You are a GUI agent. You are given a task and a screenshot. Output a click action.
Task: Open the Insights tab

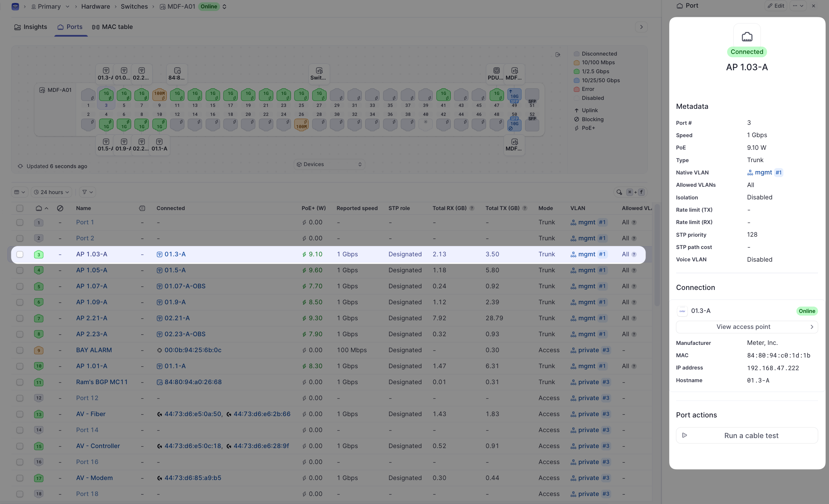click(31, 27)
